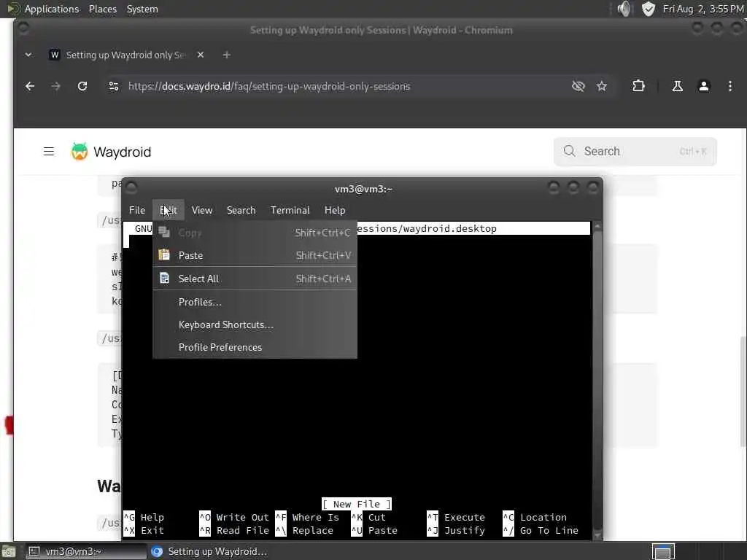Viewport: 747px width, 560px height.
Task: Click the Paste clipboard icon
Action: [x=164, y=254]
